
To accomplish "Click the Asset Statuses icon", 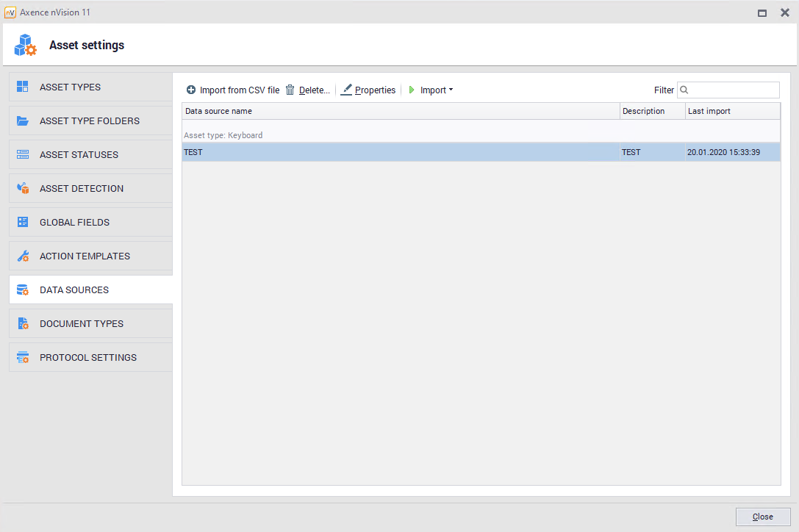I will point(23,154).
